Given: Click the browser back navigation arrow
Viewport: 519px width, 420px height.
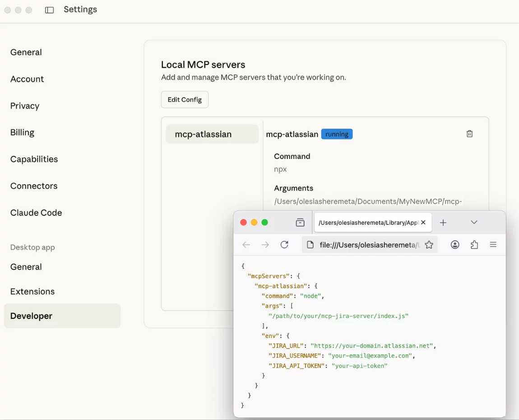Looking at the screenshot, I should [x=246, y=244].
